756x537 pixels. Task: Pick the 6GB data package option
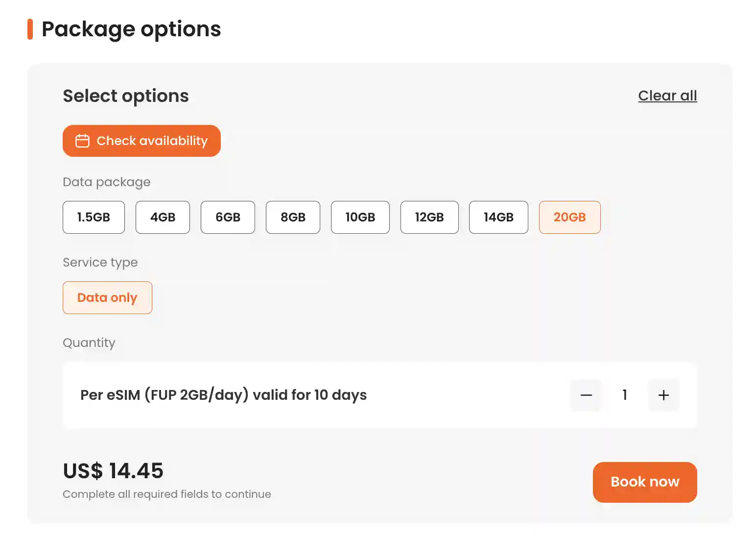coord(228,217)
